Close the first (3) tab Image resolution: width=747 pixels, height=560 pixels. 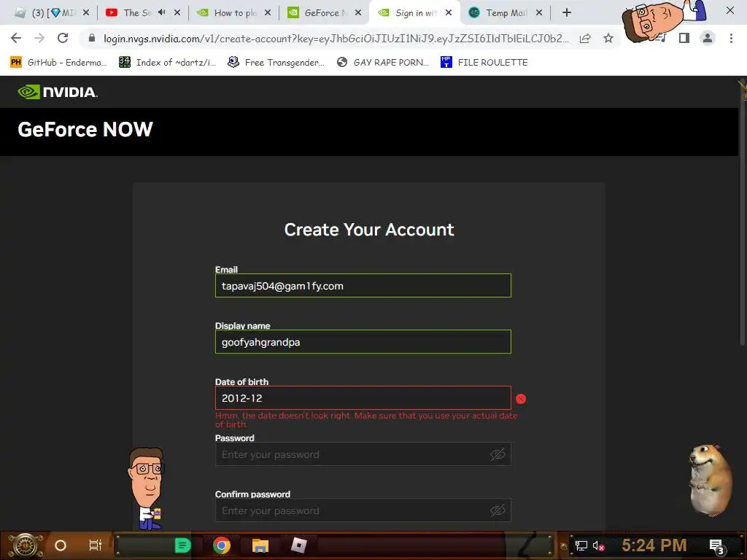tap(86, 13)
